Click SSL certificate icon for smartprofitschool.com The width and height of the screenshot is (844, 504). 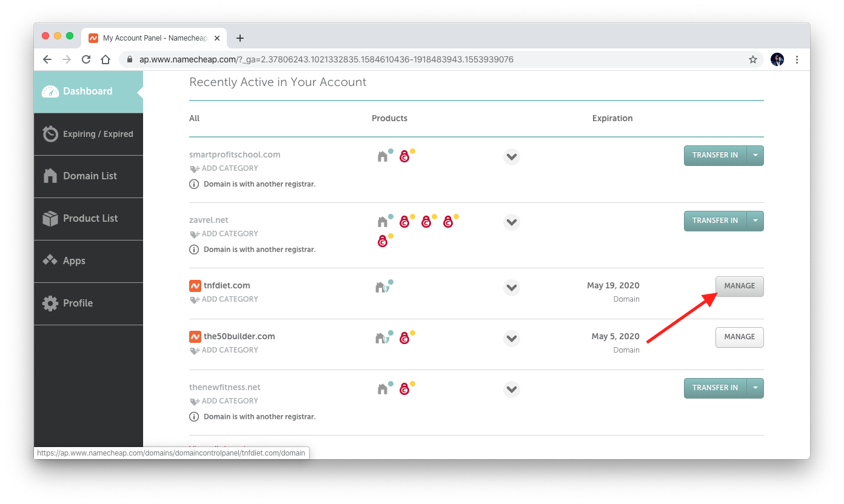pos(404,156)
